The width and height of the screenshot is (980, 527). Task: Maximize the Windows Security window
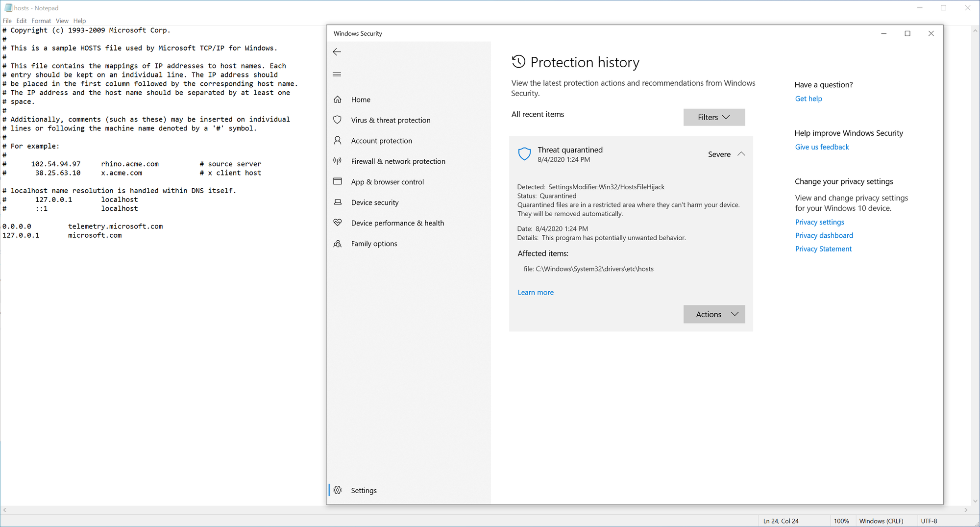pos(907,33)
